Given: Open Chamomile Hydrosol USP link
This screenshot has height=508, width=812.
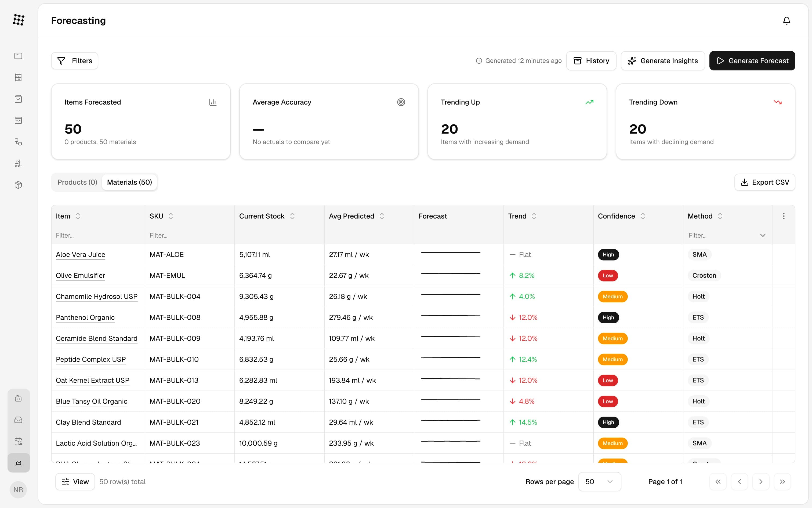Looking at the screenshot, I should [97, 297].
